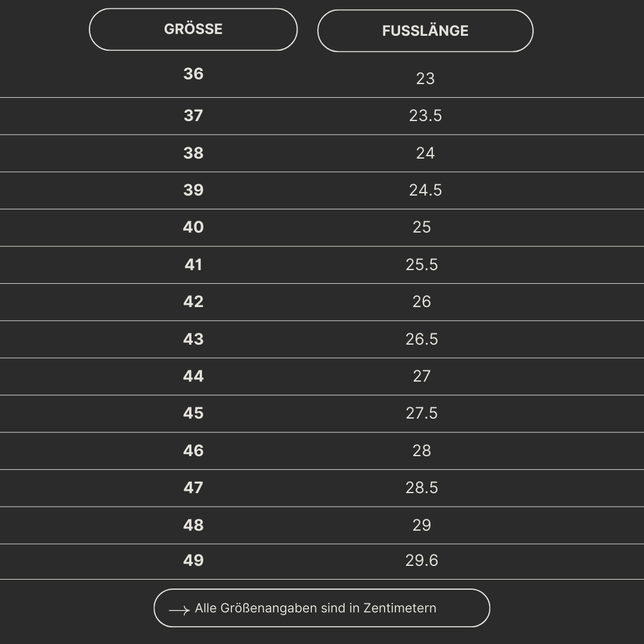Select foot length value 25.5
This screenshot has height=644, width=644.
point(422,265)
